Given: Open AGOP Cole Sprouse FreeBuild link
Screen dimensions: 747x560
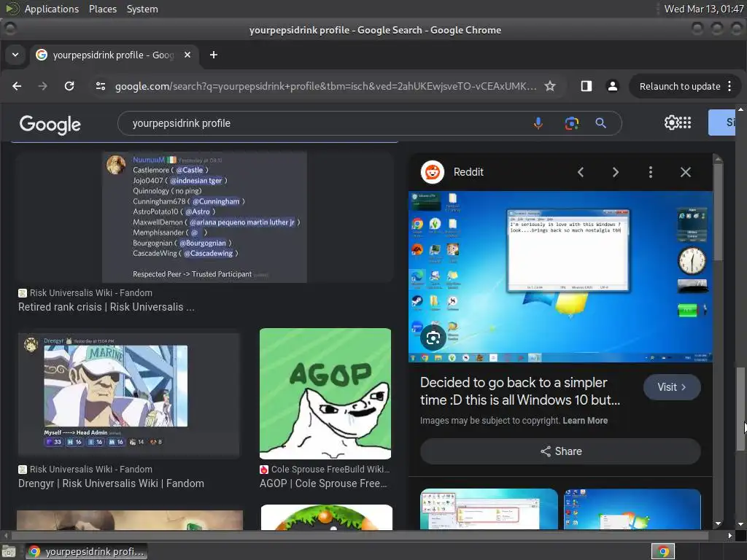Looking at the screenshot, I should click(x=323, y=483).
